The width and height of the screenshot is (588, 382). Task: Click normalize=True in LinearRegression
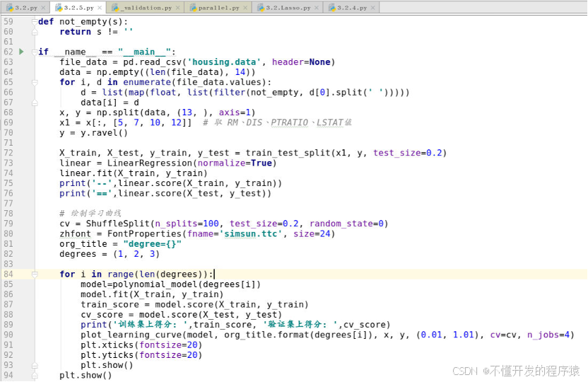point(235,163)
